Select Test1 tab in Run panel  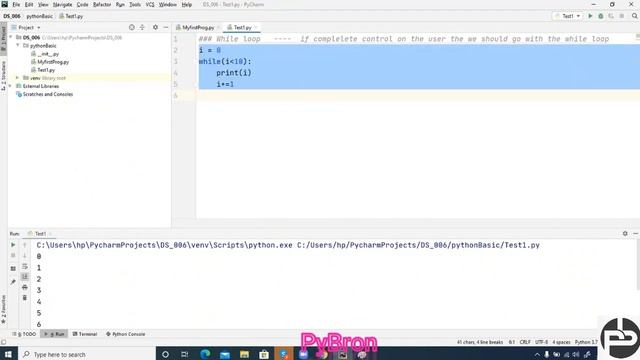click(40, 233)
